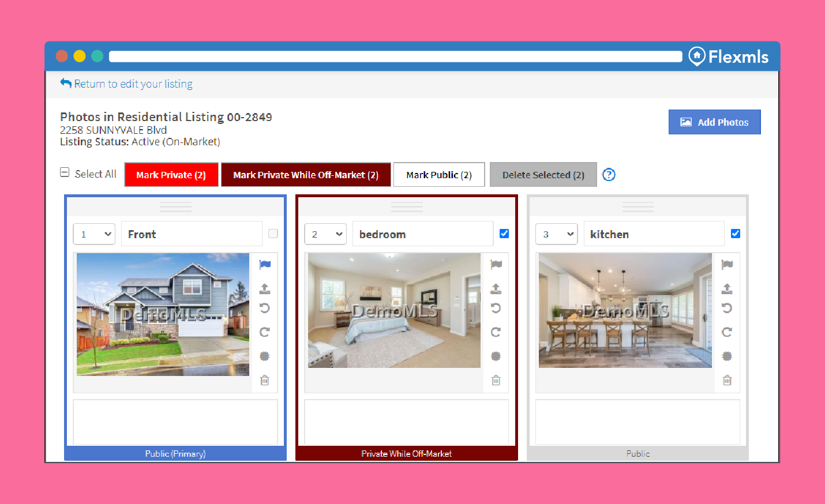This screenshot has width=825, height=504.
Task: Click the Front house photo thumbnail
Action: coord(163,314)
